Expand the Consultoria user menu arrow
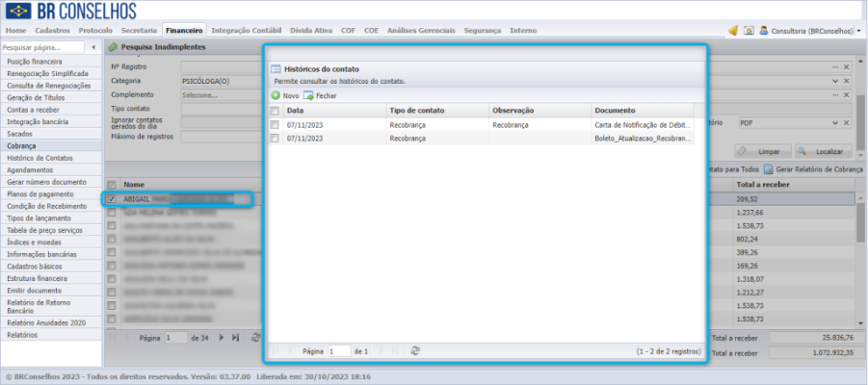868x385 pixels. click(x=858, y=32)
